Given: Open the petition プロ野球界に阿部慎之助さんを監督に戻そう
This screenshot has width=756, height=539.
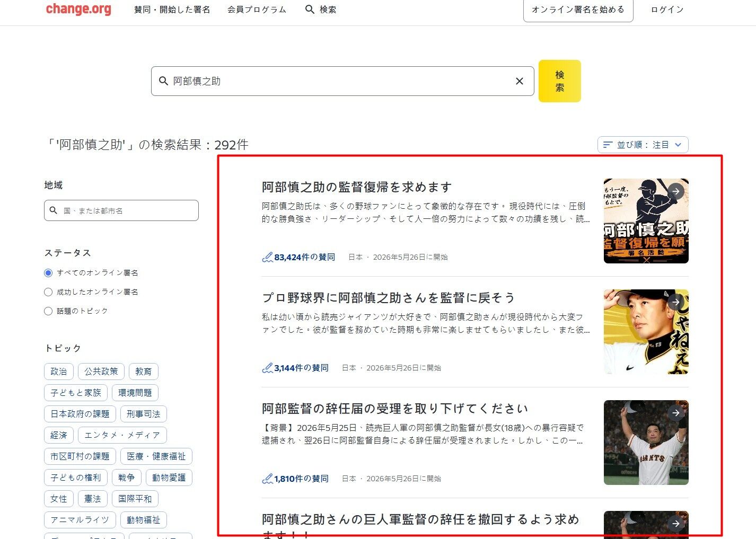Looking at the screenshot, I should 389,298.
